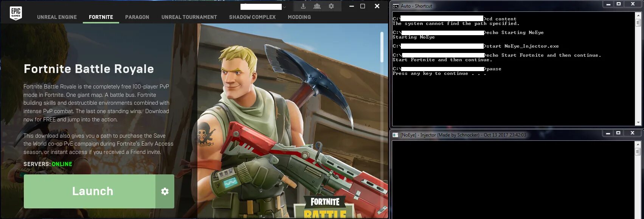Click the 'SERVERS: ONLINE' status text

point(48,164)
